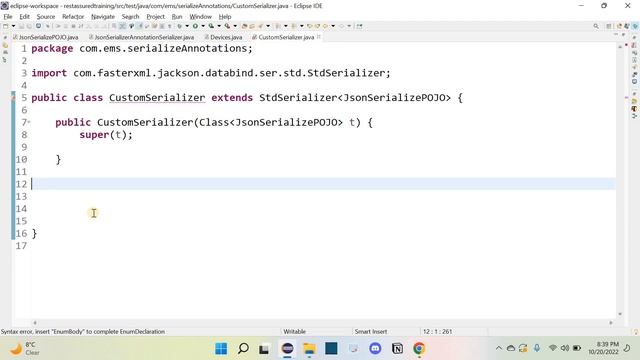Expand the Back history dropdown arrow
The image size is (640, 360).
coord(333,26)
